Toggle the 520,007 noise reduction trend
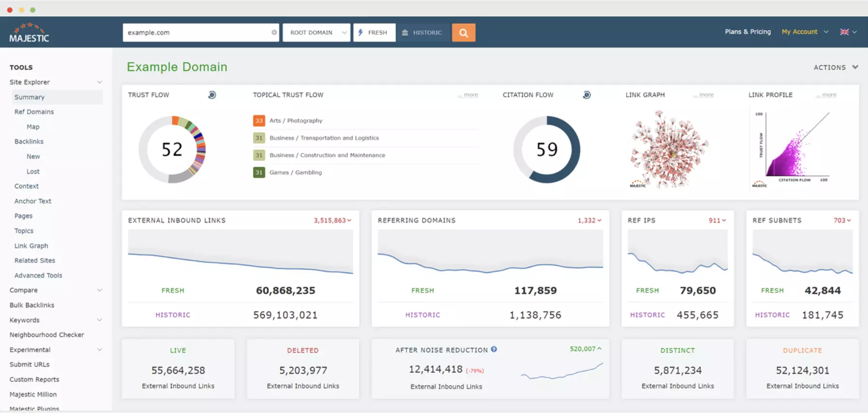Image resolution: width=868 pixels, height=413 pixels. 585,349
